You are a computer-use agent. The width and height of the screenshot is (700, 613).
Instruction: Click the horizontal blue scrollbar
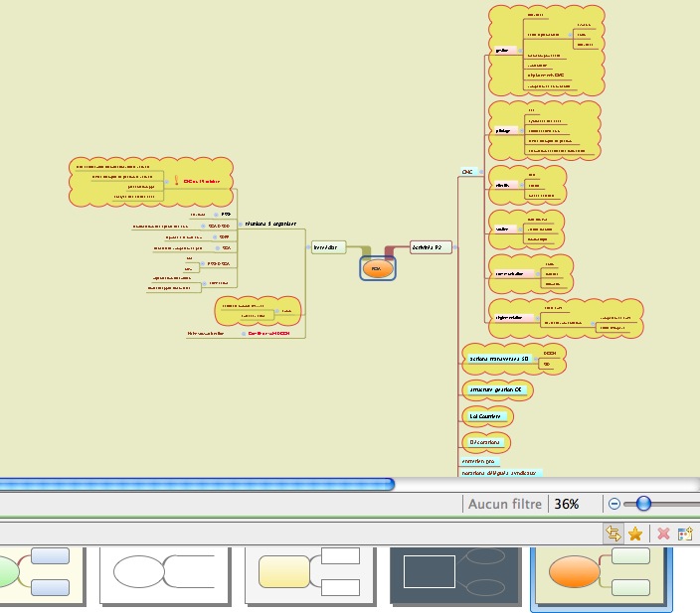(197, 484)
